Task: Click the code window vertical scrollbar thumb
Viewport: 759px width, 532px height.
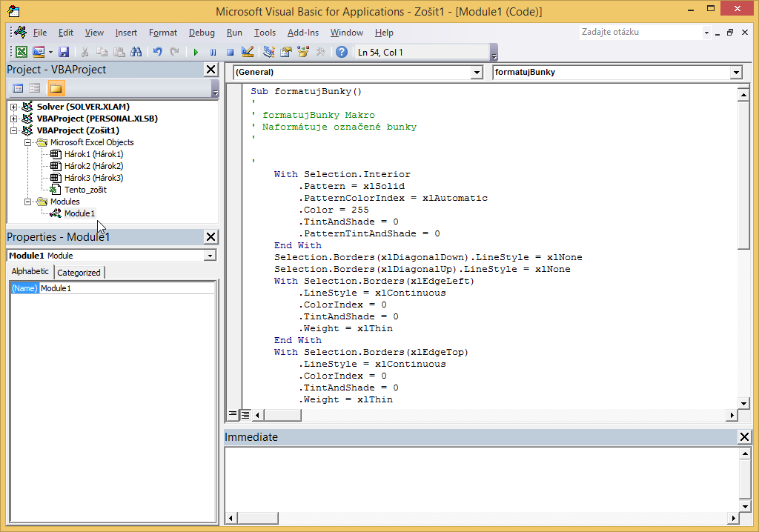Action: (743, 176)
